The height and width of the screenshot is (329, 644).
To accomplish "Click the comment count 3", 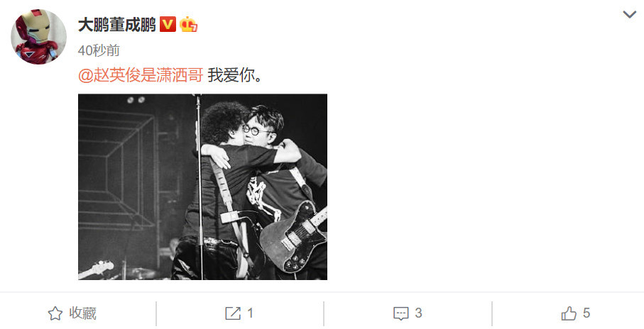I will pyautogui.click(x=418, y=313).
